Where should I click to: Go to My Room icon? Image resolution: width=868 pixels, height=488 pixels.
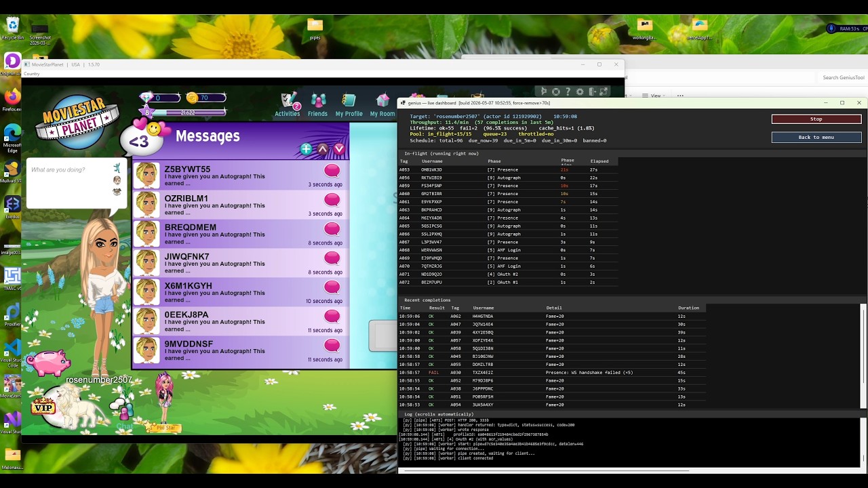[382, 105]
